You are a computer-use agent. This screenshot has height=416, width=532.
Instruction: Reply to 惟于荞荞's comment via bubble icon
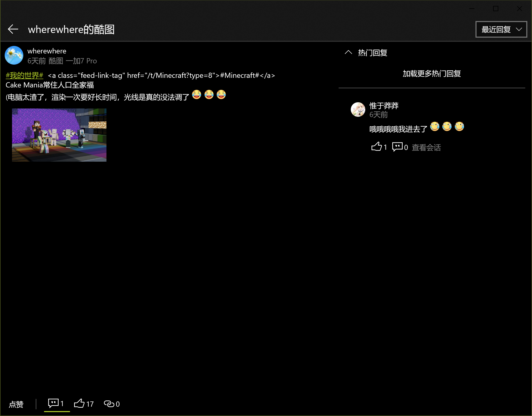point(397,147)
